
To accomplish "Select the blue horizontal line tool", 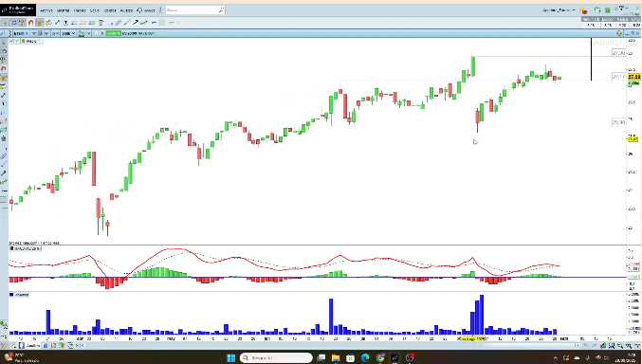I will click(x=154, y=23).
